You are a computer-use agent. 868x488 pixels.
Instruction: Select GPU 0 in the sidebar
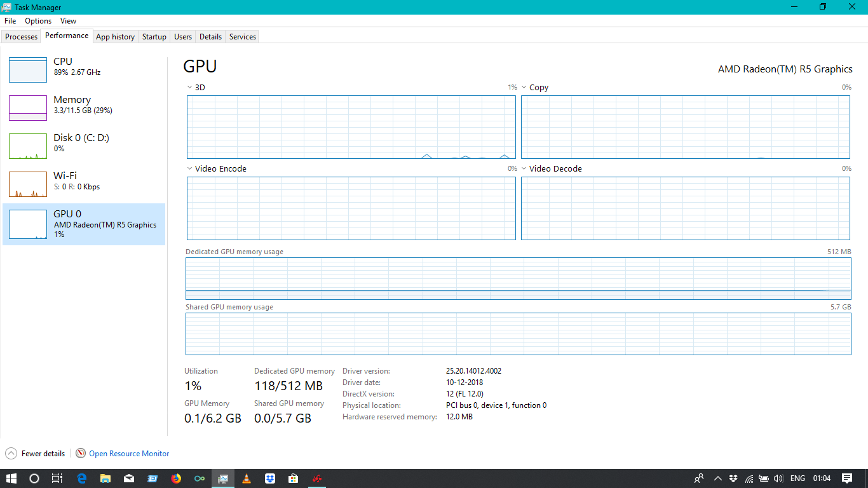(x=84, y=224)
